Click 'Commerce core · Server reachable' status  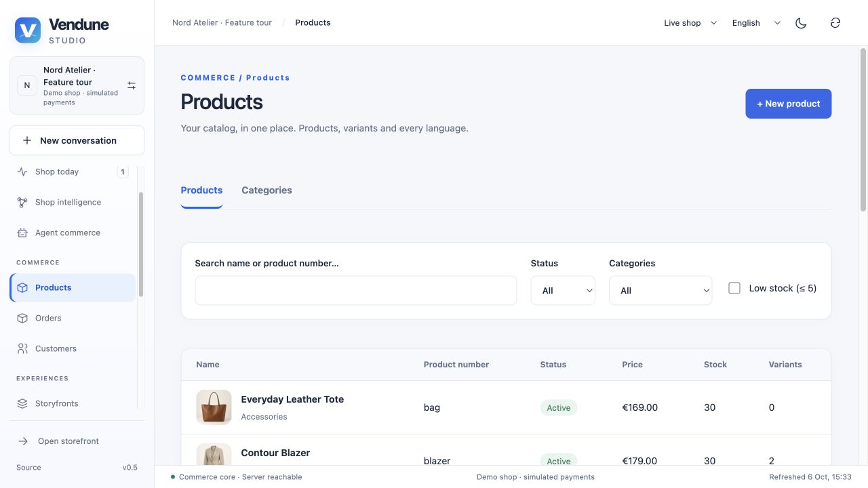coord(241,477)
